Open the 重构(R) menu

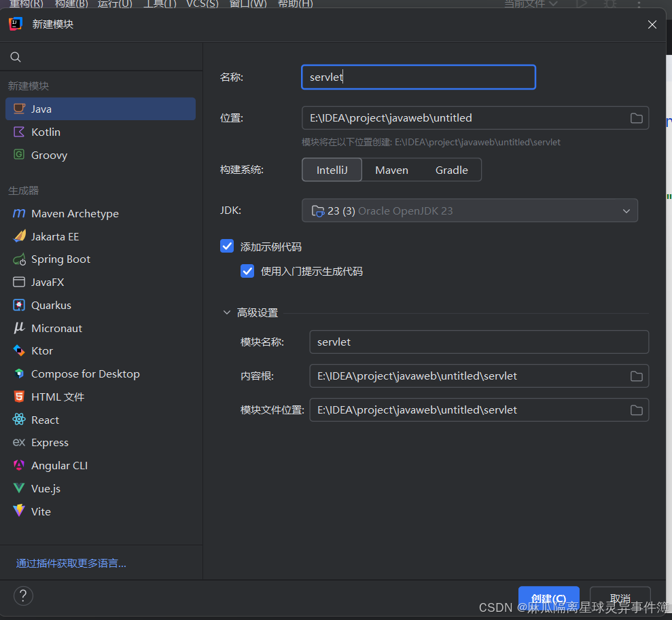pos(26,4)
